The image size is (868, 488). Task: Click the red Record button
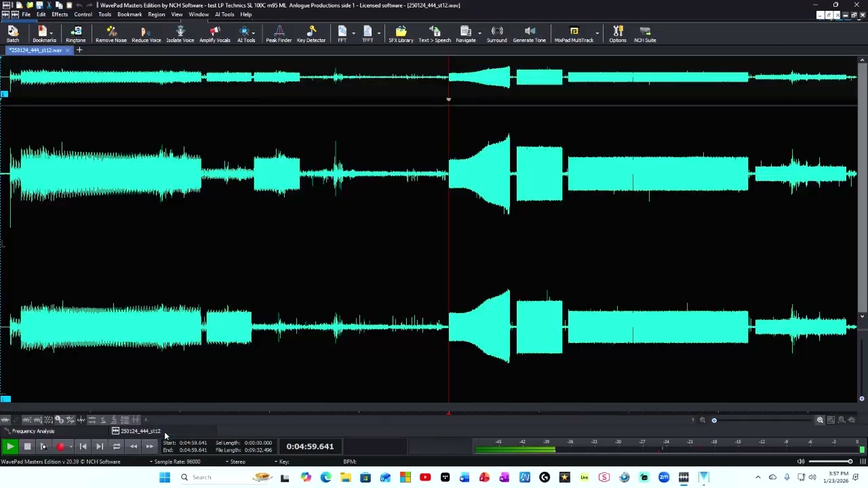coord(60,447)
